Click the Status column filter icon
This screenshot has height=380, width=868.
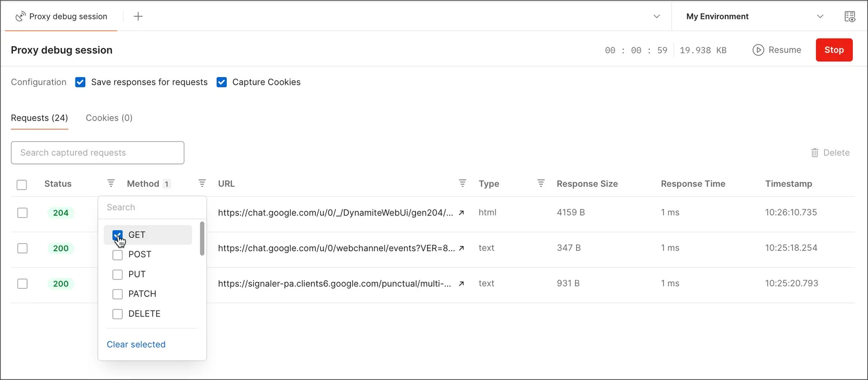click(111, 183)
